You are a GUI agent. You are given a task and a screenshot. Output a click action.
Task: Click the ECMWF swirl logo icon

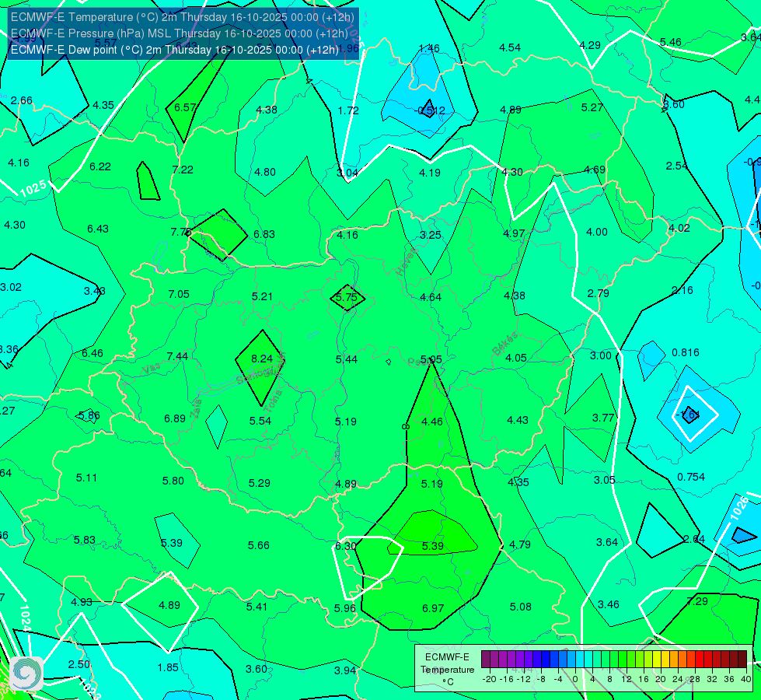(x=26, y=674)
